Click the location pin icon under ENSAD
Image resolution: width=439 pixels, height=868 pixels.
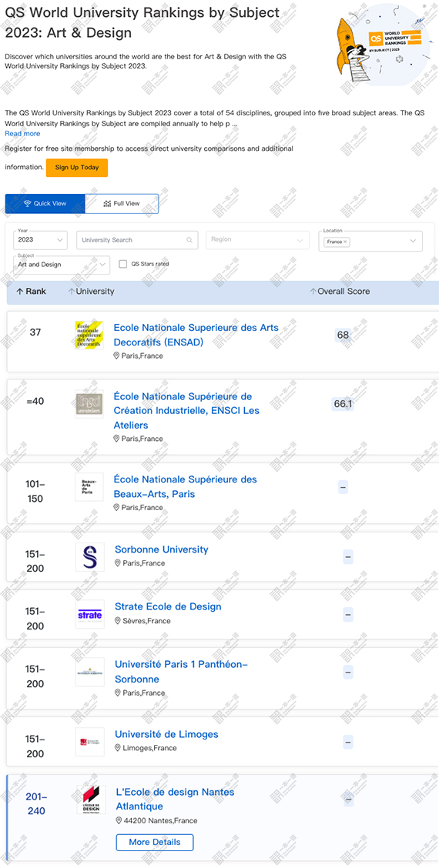pos(116,356)
